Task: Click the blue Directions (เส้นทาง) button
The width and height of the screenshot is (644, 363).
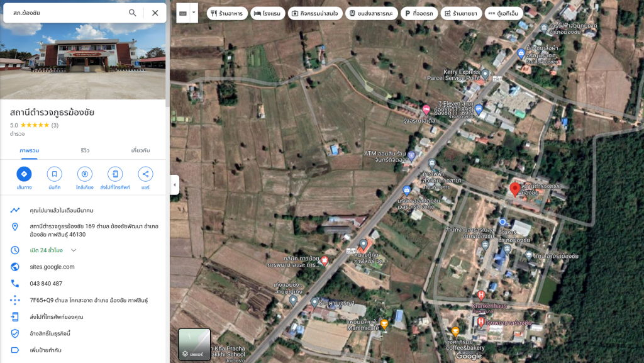Action: (x=24, y=174)
